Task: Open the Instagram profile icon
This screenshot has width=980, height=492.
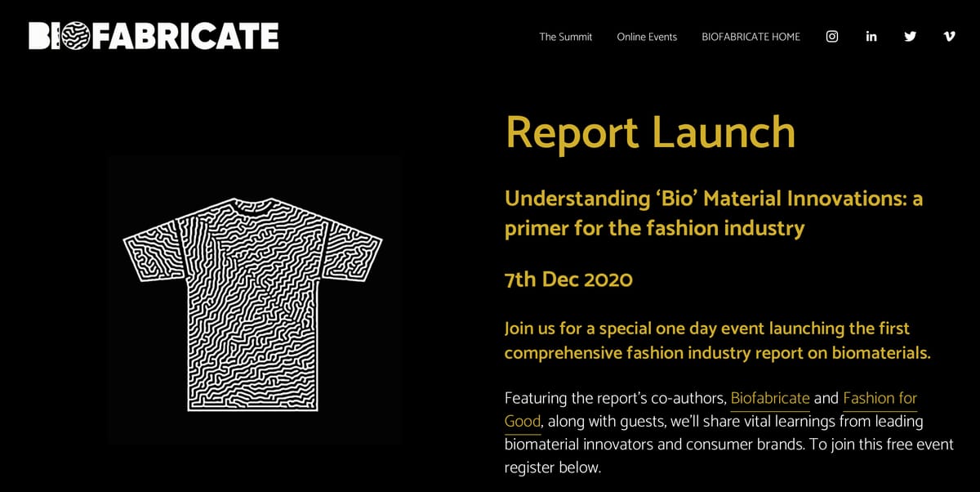Action: point(832,36)
